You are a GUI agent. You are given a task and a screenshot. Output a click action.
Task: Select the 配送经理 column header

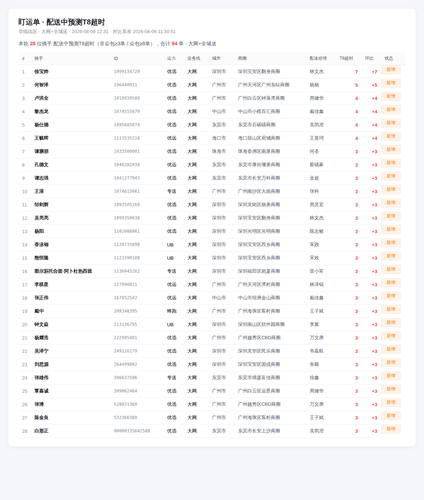click(x=318, y=58)
